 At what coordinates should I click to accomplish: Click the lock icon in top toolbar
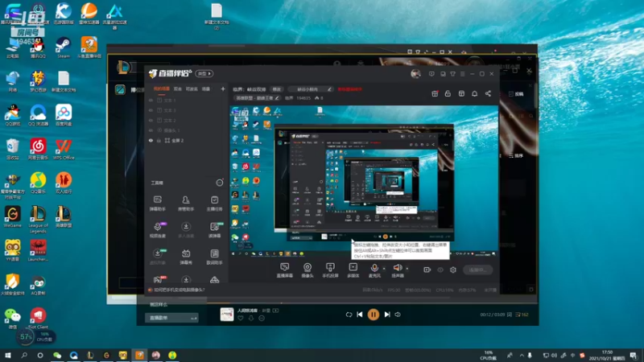coord(448,93)
